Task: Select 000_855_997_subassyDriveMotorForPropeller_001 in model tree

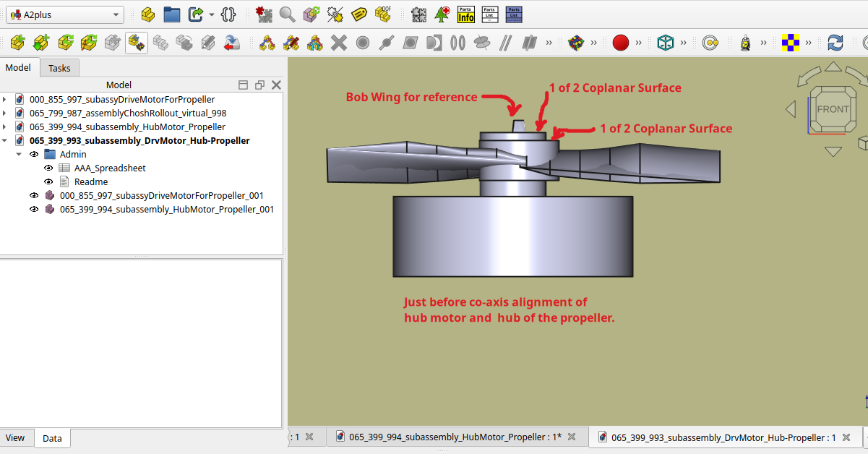Action: pyautogui.click(x=161, y=195)
